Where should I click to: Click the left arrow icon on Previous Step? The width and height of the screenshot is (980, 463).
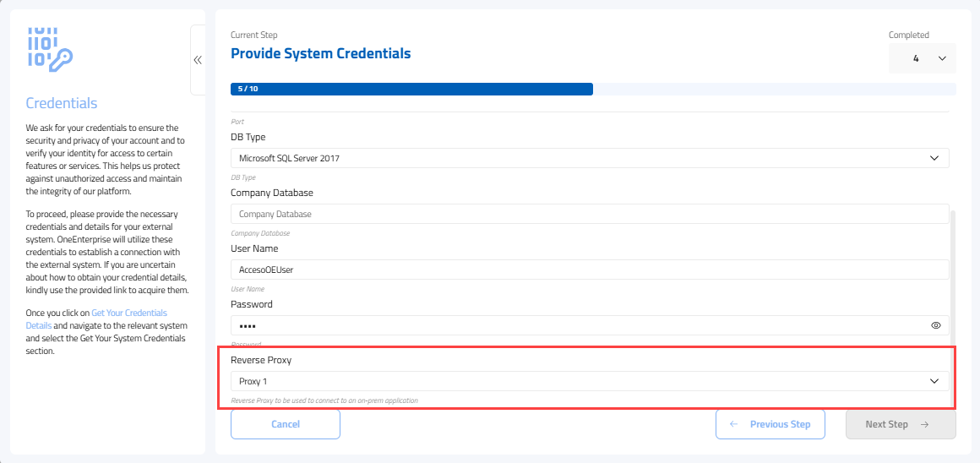(733, 424)
